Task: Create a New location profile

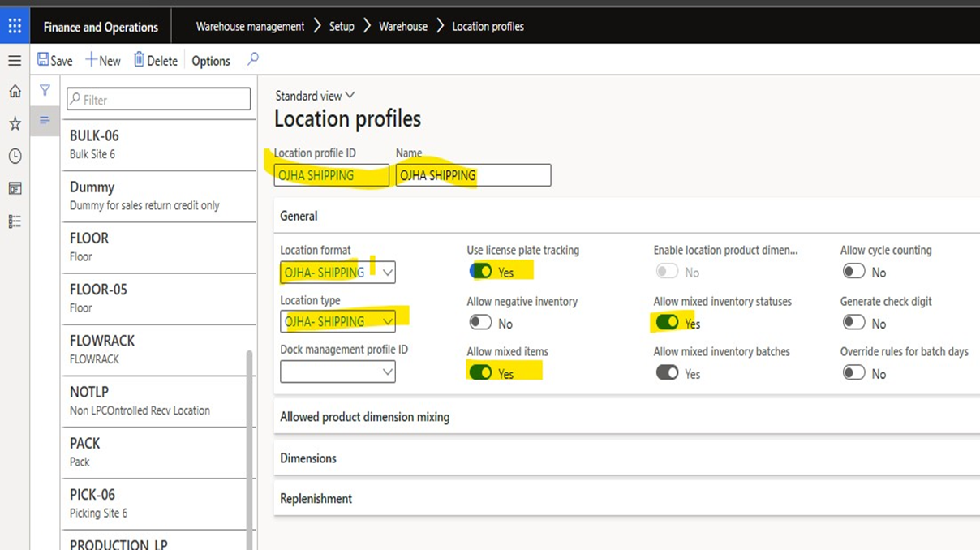Action: coord(103,61)
